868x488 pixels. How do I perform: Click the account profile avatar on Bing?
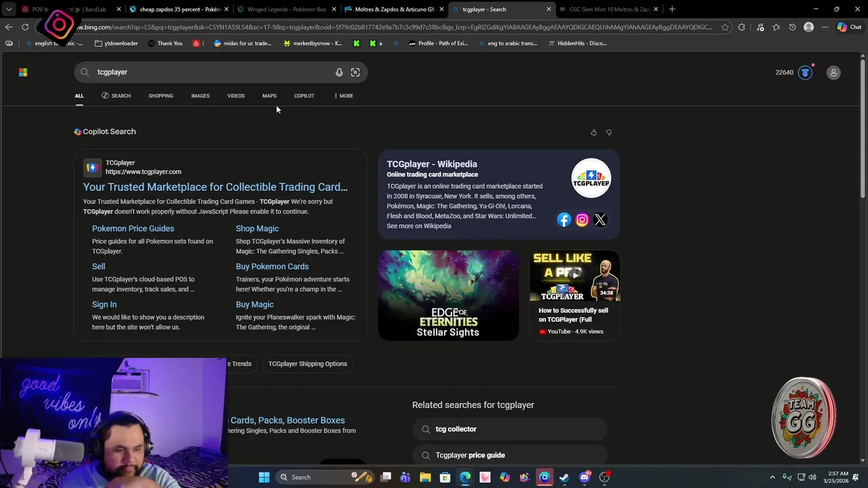(x=833, y=73)
